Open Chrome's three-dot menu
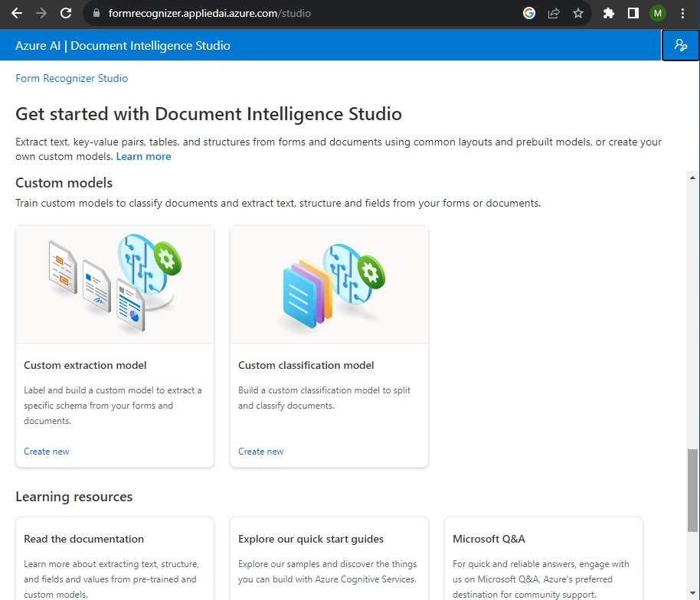700x600 pixels. pos(684,13)
